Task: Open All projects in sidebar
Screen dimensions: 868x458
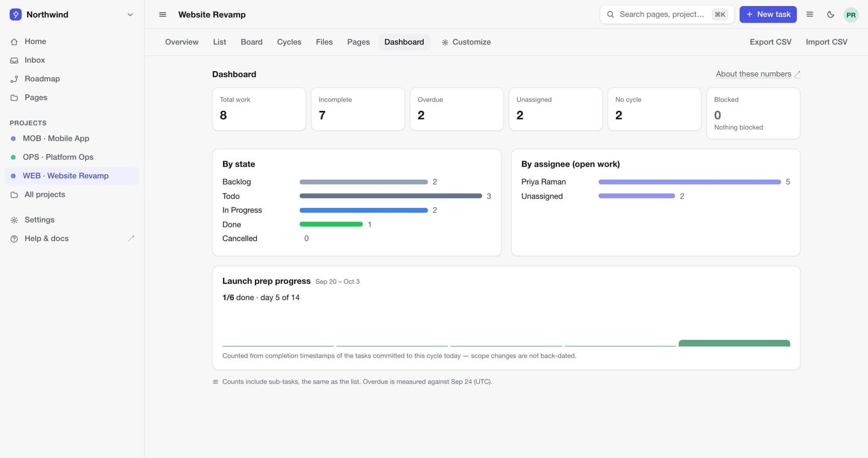Action: (72, 195)
